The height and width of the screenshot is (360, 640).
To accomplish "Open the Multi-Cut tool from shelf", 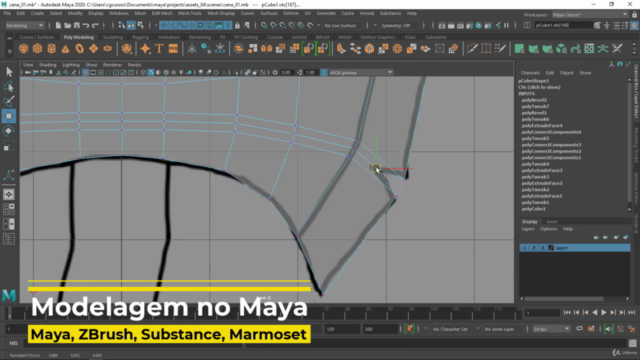I will [472, 49].
